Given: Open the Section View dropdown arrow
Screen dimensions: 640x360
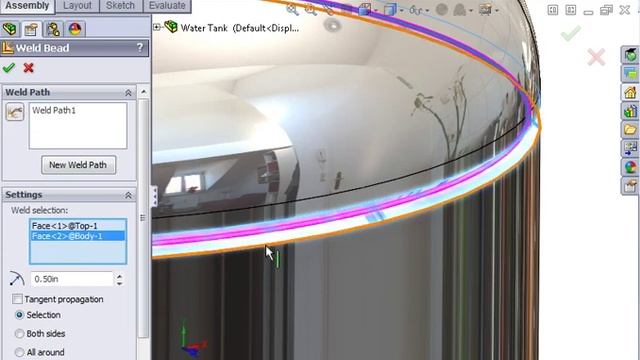Looking at the screenshot, I should (376, 11).
